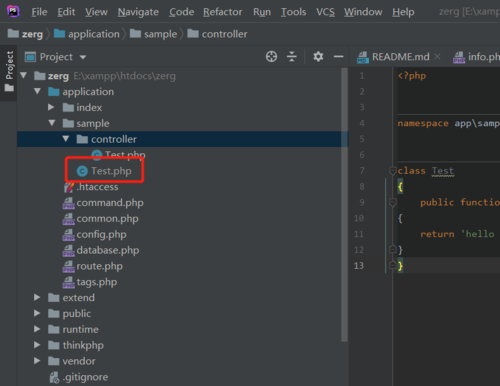The image size is (500, 386).
Task: Select the zerg project root label
Action: click(x=58, y=76)
